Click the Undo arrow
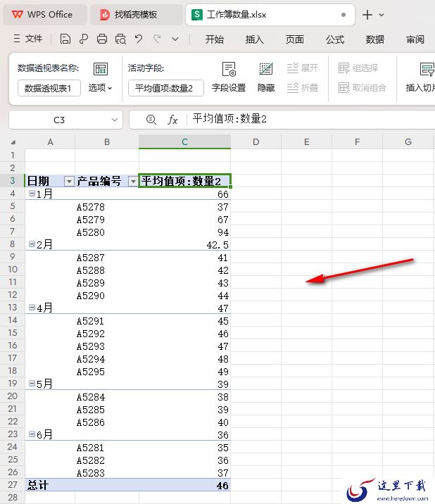435x504 pixels. click(x=139, y=39)
